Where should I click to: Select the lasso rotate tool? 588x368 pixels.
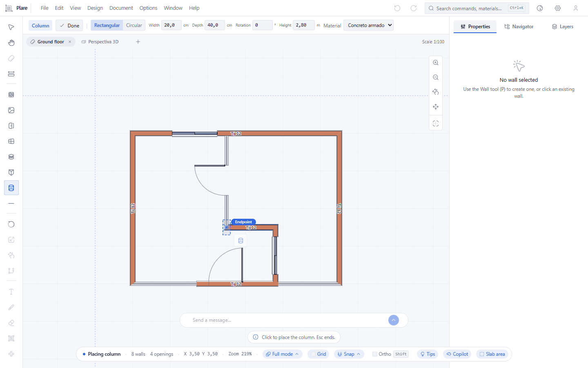[x=11, y=224]
